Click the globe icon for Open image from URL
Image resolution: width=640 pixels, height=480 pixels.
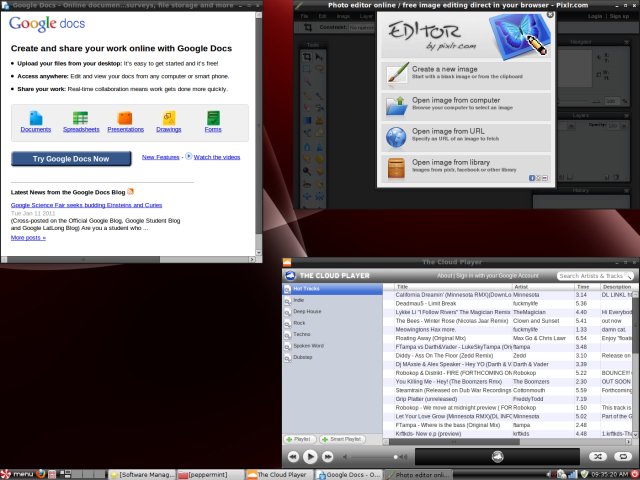[396, 137]
